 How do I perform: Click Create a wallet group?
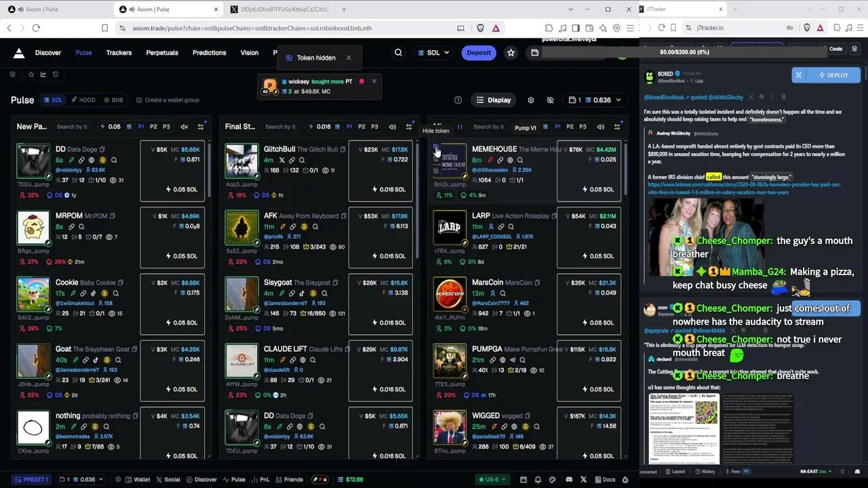(x=167, y=100)
